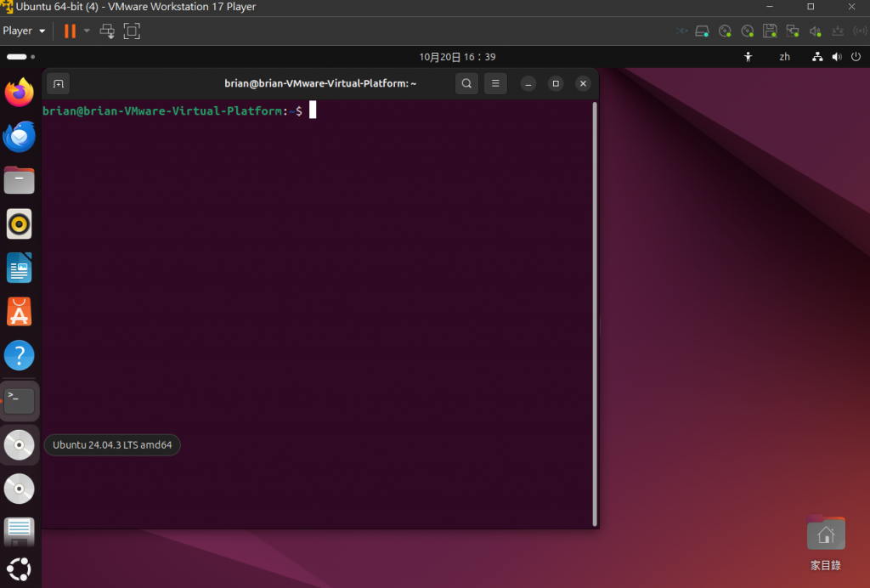Click the VMware network adapter icon
This screenshot has height=588, width=870.
793,31
